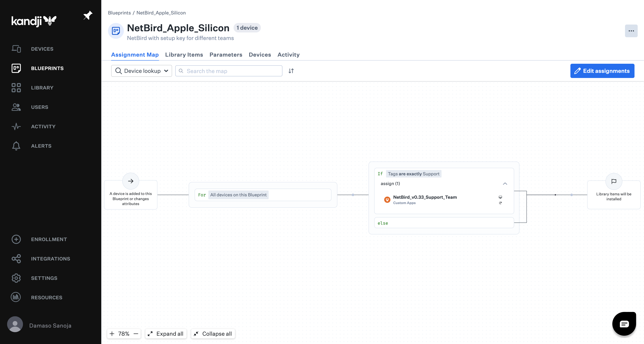
Task: Open the Device lookup dropdown
Action: (x=141, y=71)
